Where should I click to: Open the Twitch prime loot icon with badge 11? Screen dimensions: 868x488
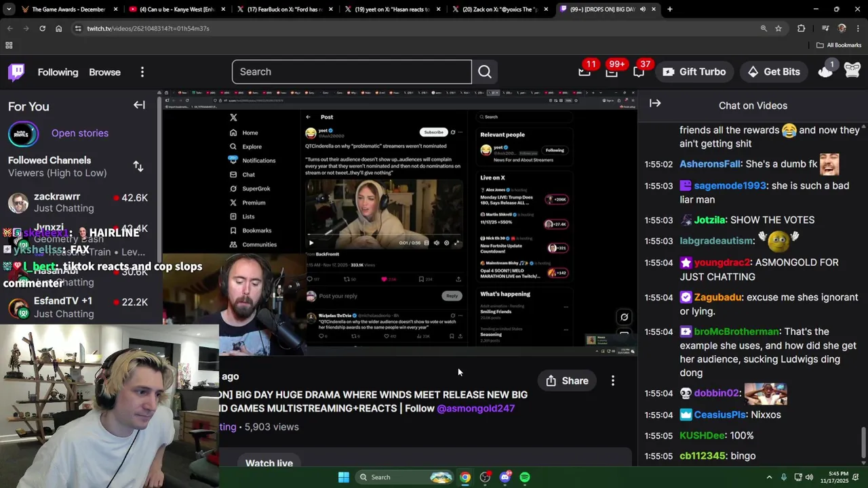pos(585,72)
